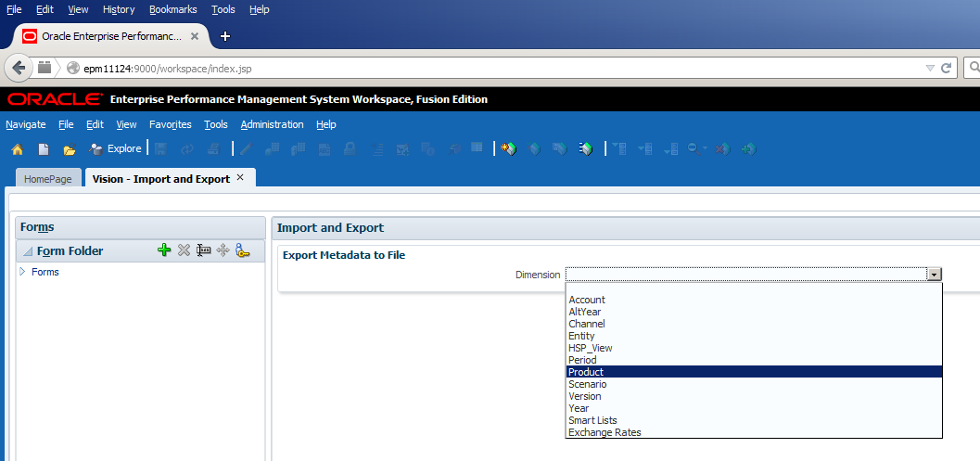Click the greyed-out Save floppy icon
Screen dimensions: 980x461
[160, 148]
